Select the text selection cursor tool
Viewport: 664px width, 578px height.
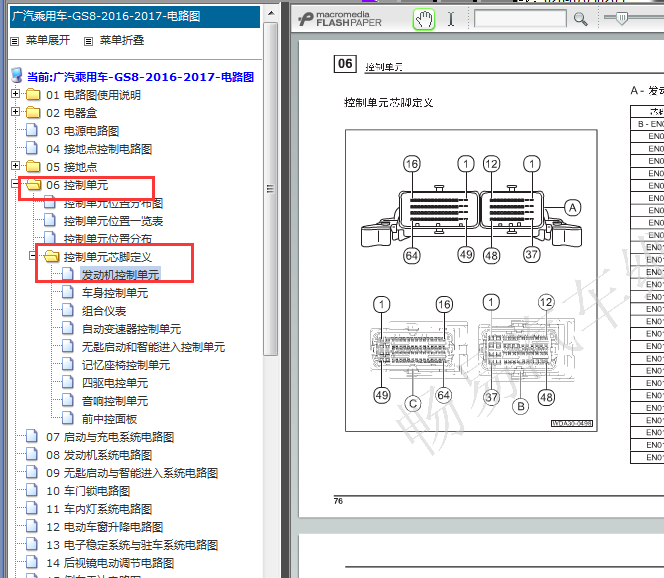tap(451, 19)
